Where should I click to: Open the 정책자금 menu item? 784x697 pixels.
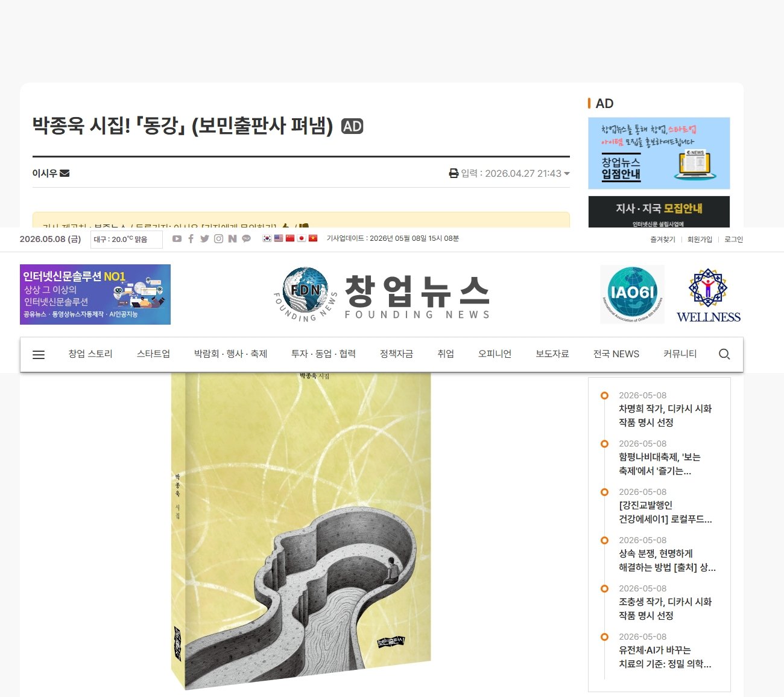tap(397, 354)
